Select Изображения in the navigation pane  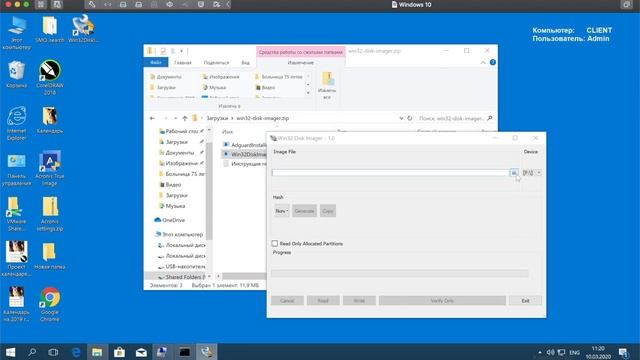[x=181, y=163]
